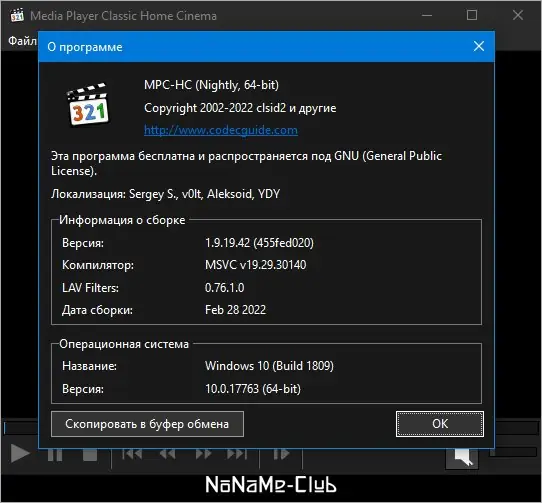542x503 pixels.
Task: Click Скопировать в буфер обмена button
Action: point(147,424)
